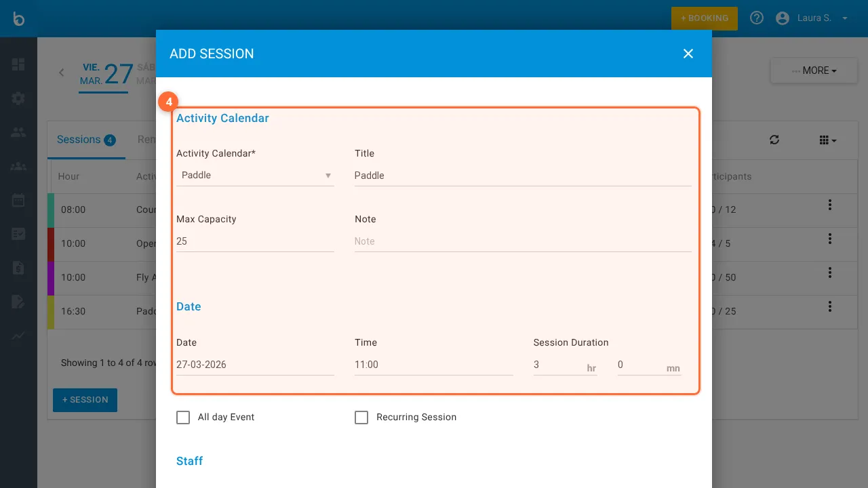Open the settings gear in sidebar
This screenshot has height=488, width=868.
[x=18, y=98]
